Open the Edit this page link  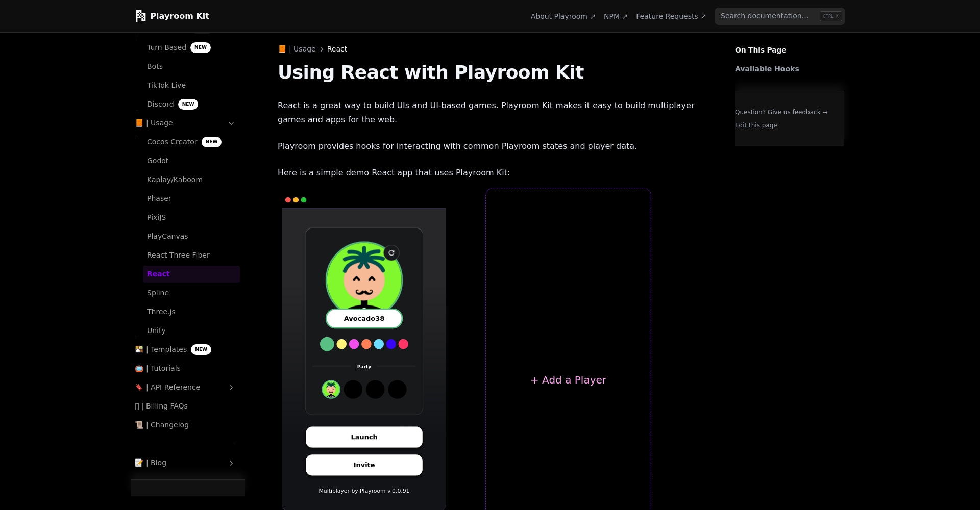[x=755, y=125]
